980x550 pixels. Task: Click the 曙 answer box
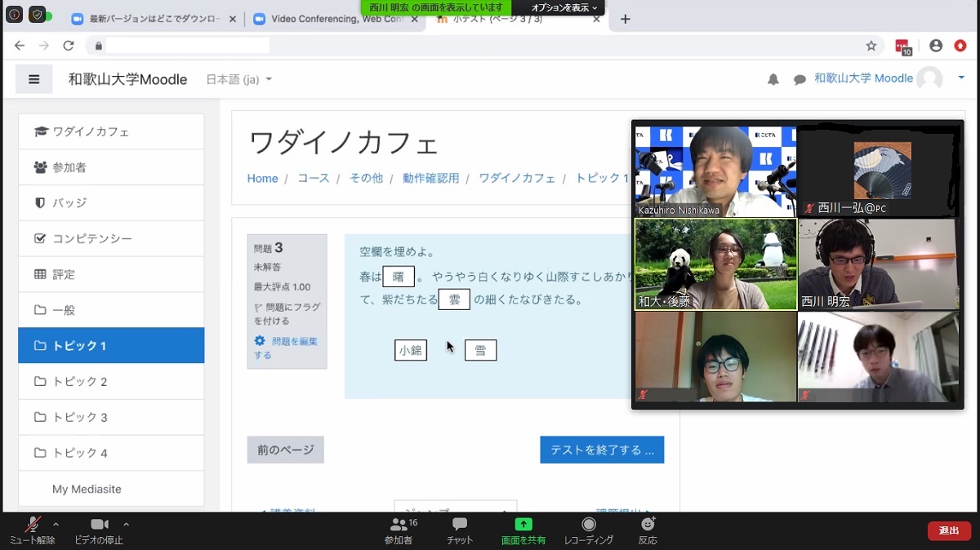pyautogui.click(x=399, y=277)
